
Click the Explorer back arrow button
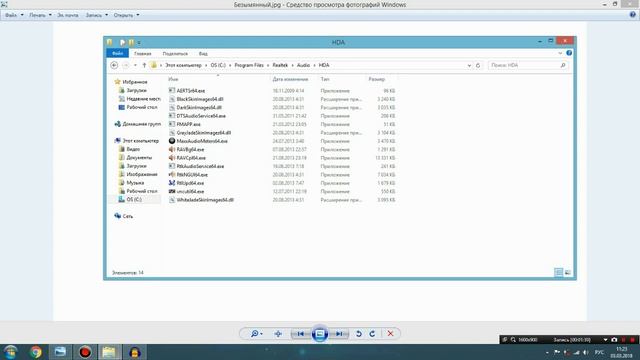114,65
